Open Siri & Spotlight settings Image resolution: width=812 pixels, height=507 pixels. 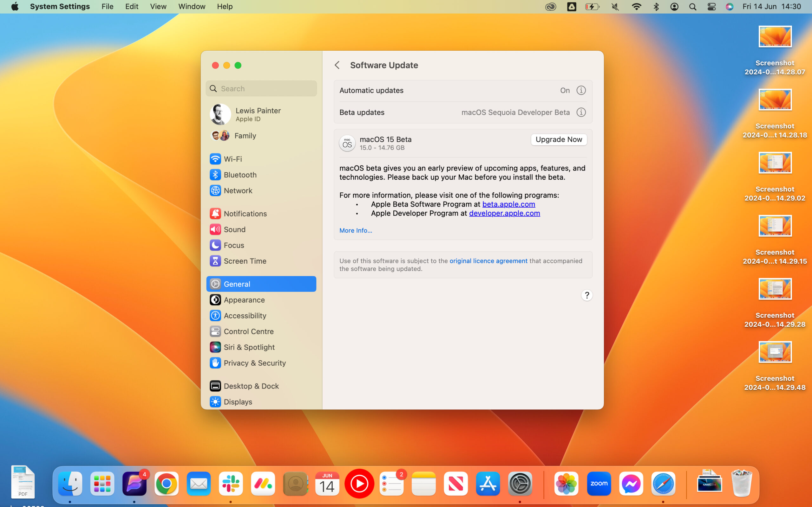tap(249, 347)
